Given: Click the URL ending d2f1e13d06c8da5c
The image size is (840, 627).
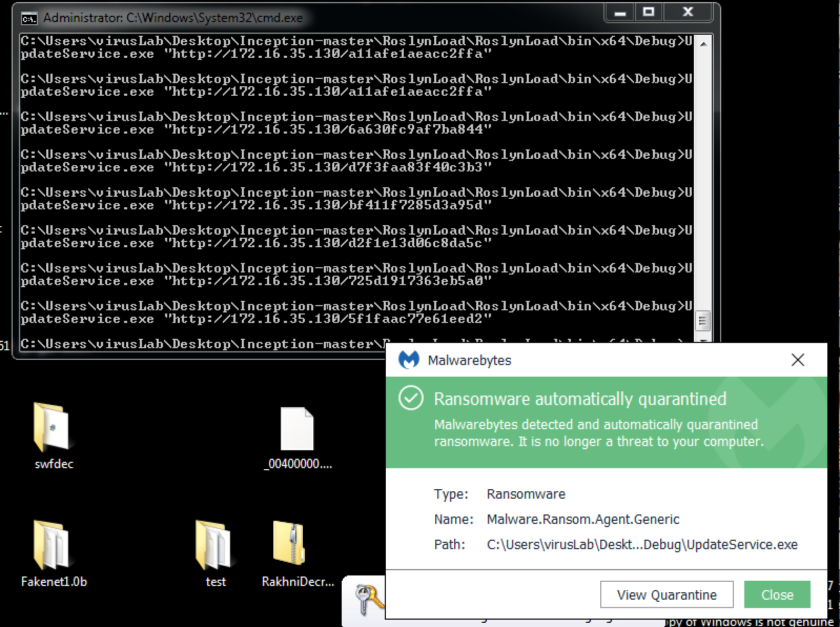Looking at the screenshot, I should (328, 243).
